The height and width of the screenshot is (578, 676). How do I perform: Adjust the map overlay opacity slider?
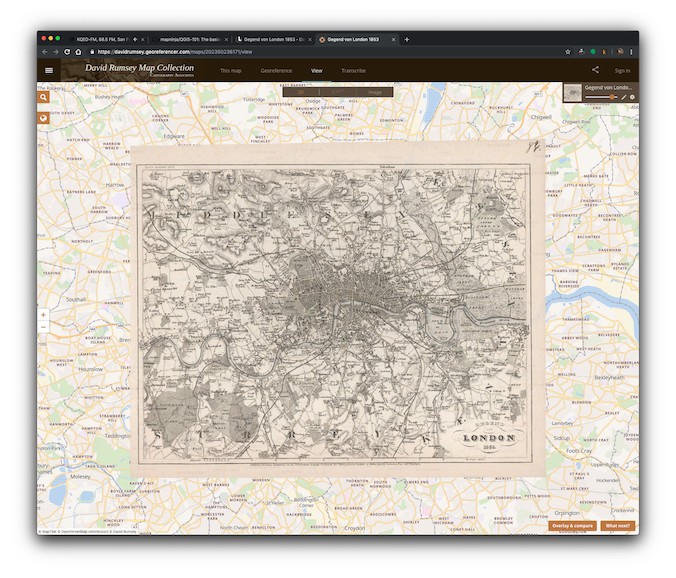601,97
